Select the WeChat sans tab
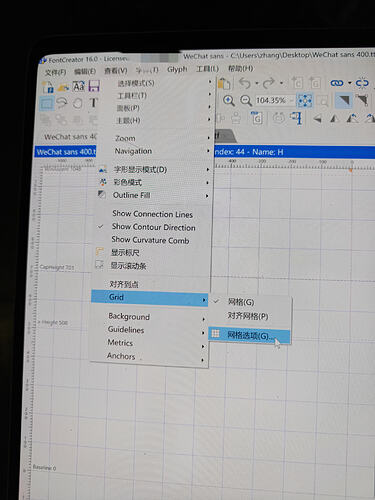Screen dimensions: 375x500 click(x=70, y=137)
